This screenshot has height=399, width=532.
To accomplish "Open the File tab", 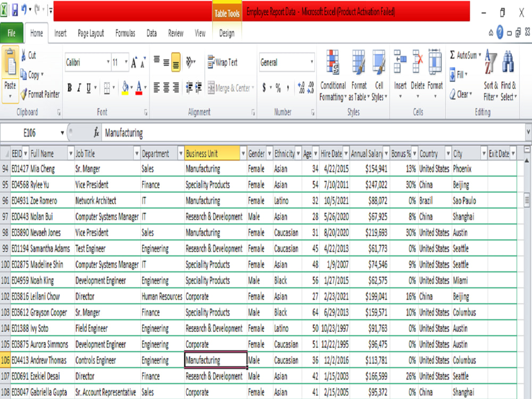I will 12,33.
